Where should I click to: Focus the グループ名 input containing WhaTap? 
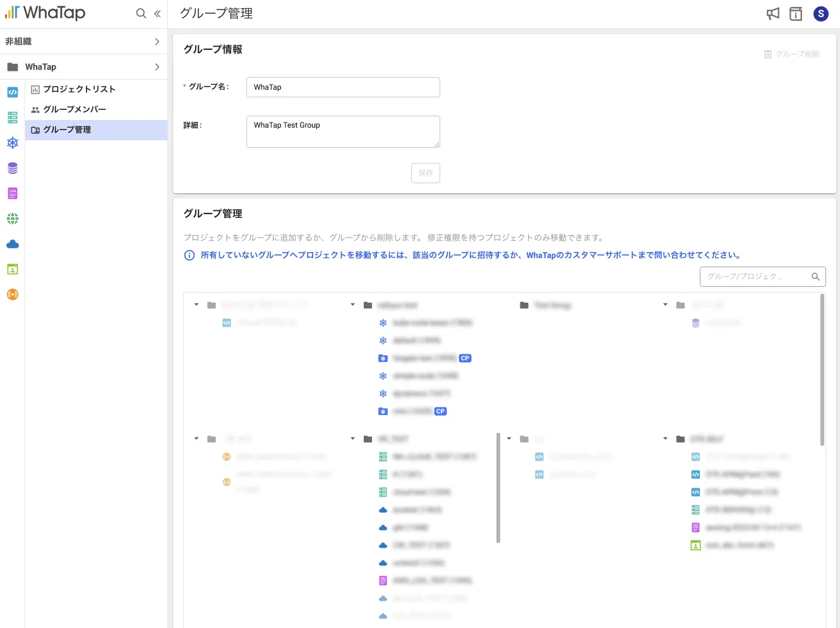[343, 87]
